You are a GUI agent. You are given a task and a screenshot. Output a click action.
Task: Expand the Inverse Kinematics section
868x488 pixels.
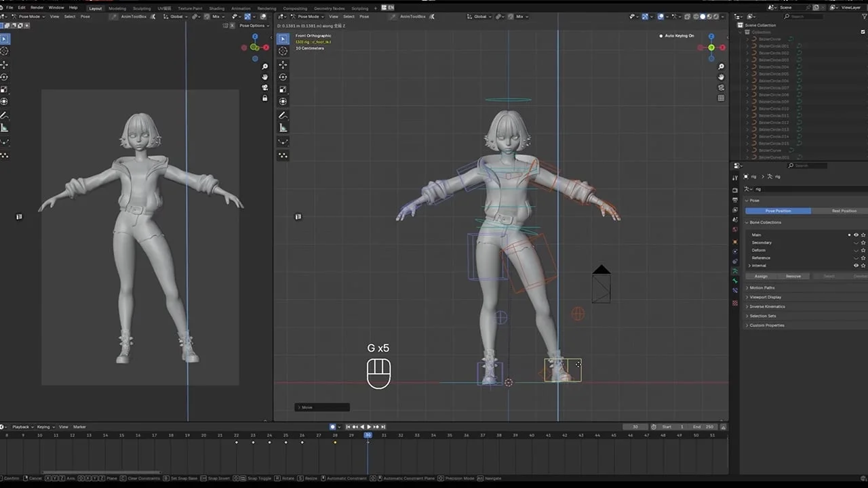click(x=767, y=306)
